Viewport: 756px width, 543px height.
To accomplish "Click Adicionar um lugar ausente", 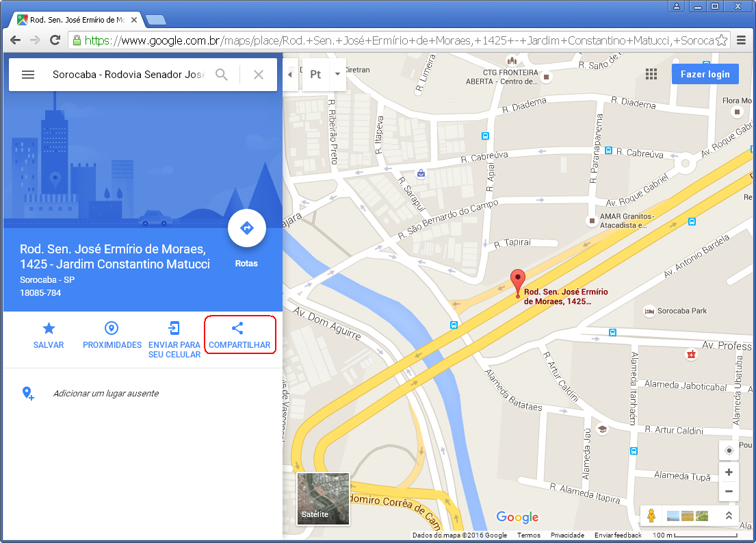I will [x=105, y=393].
